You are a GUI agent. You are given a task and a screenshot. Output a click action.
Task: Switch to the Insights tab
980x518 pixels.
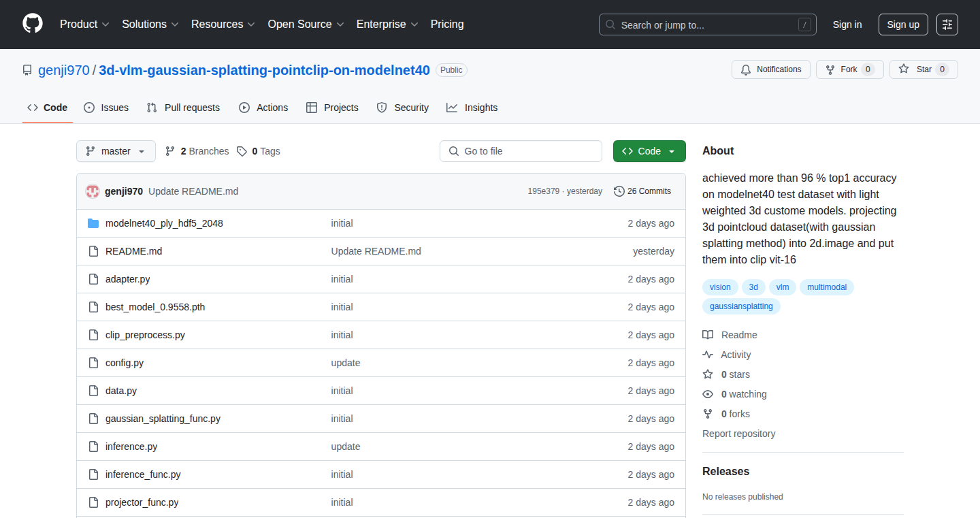click(472, 108)
